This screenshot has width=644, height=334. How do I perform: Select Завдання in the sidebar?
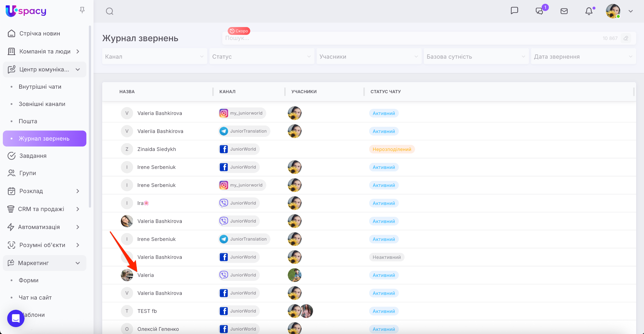[x=33, y=156]
